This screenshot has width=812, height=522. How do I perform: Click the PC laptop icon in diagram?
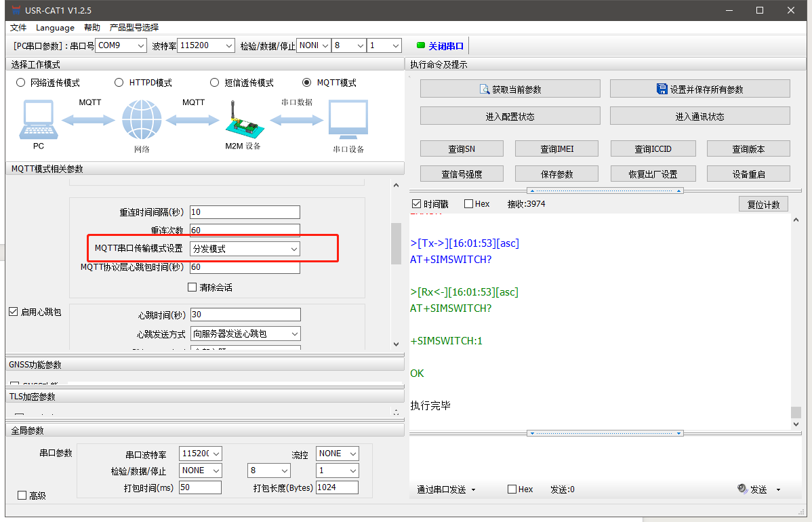click(39, 119)
